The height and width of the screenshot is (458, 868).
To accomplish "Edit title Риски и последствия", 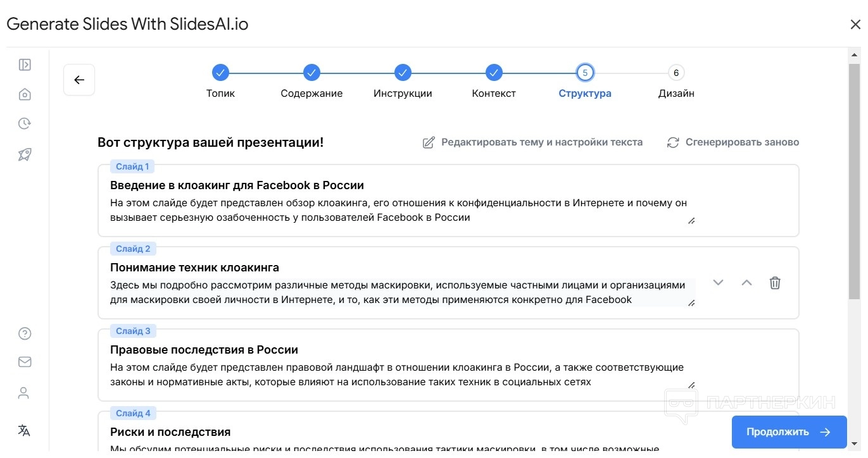I will (170, 432).
